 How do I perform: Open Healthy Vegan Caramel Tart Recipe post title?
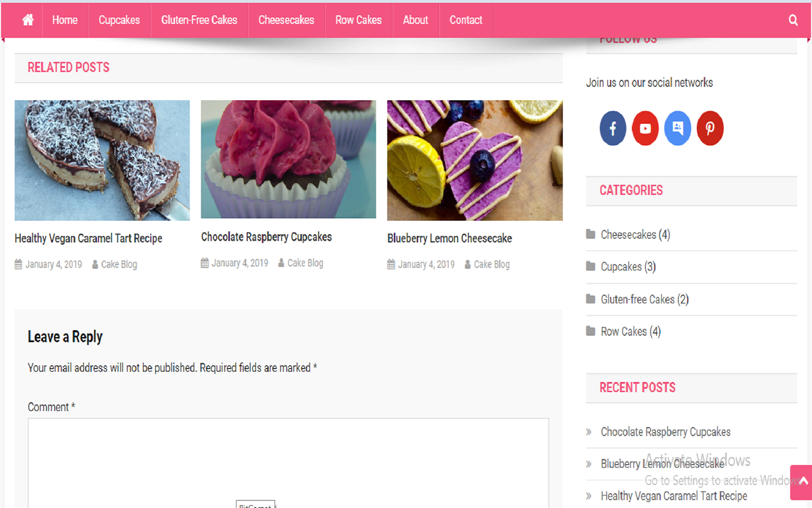pyautogui.click(x=88, y=238)
